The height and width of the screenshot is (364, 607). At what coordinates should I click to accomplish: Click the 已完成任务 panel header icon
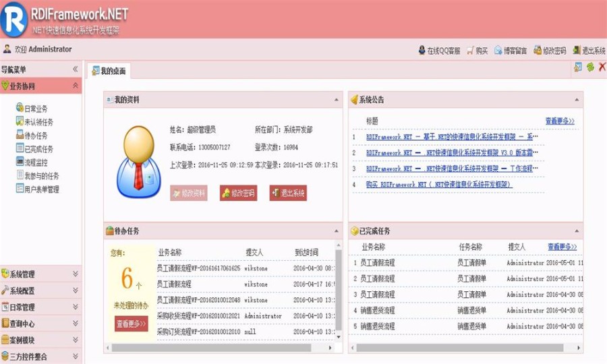tap(354, 231)
